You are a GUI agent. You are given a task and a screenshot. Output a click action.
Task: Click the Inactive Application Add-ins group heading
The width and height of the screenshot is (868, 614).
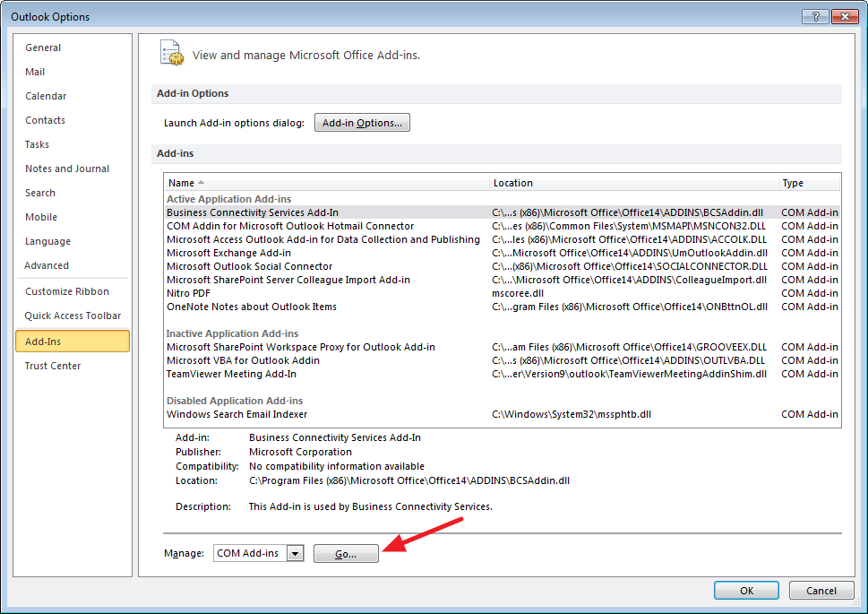click(x=233, y=333)
